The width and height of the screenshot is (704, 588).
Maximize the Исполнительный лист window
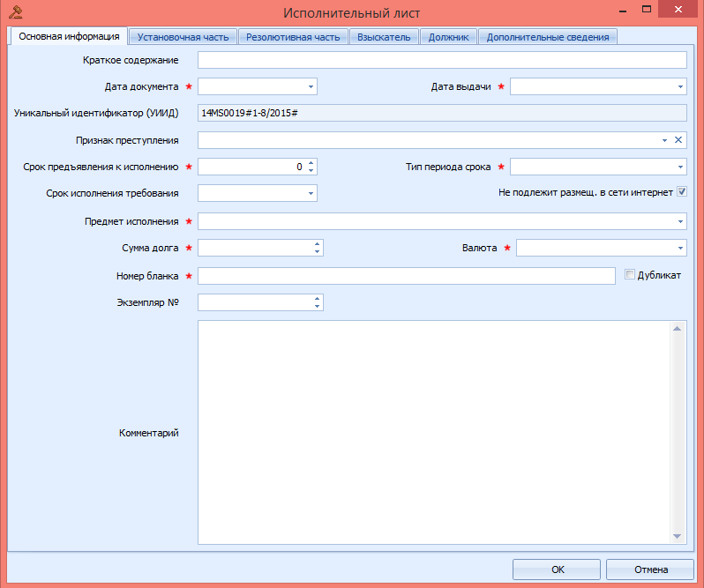tap(647, 9)
